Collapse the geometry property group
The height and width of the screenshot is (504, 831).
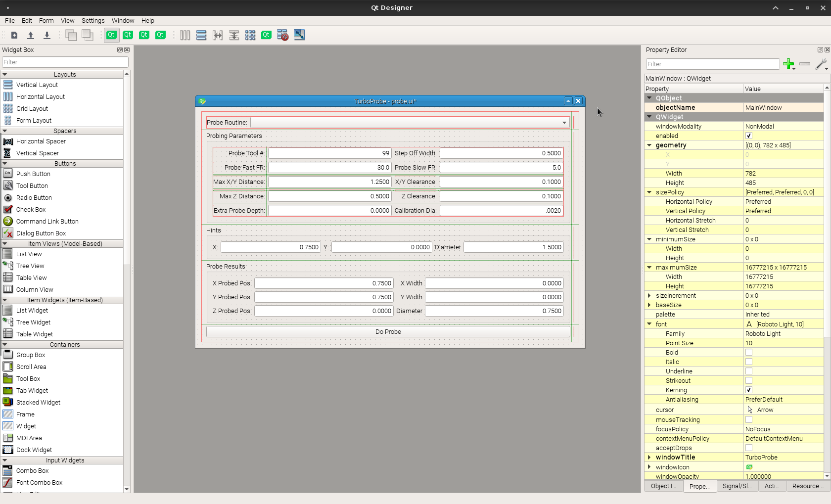point(649,145)
